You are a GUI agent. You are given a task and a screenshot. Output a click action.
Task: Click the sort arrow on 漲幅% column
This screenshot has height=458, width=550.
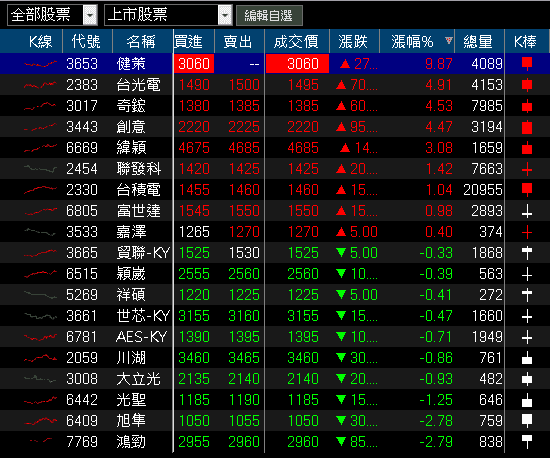pyautogui.click(x=448, y=40)
